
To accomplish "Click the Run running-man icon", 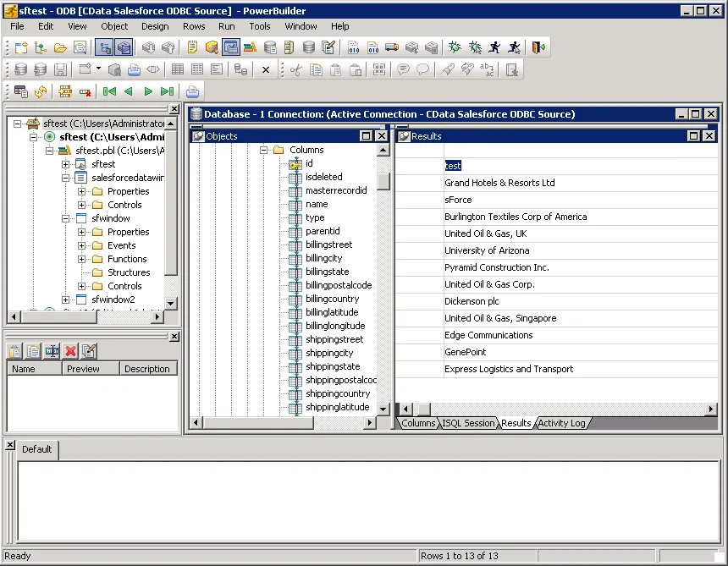I will coord(493,47).
